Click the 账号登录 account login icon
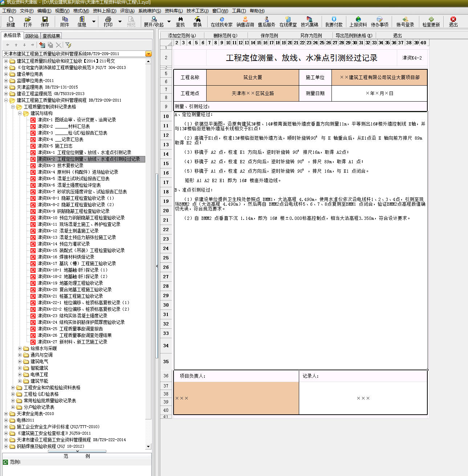This screenshot has height=476, width=468. pos(405,21)
